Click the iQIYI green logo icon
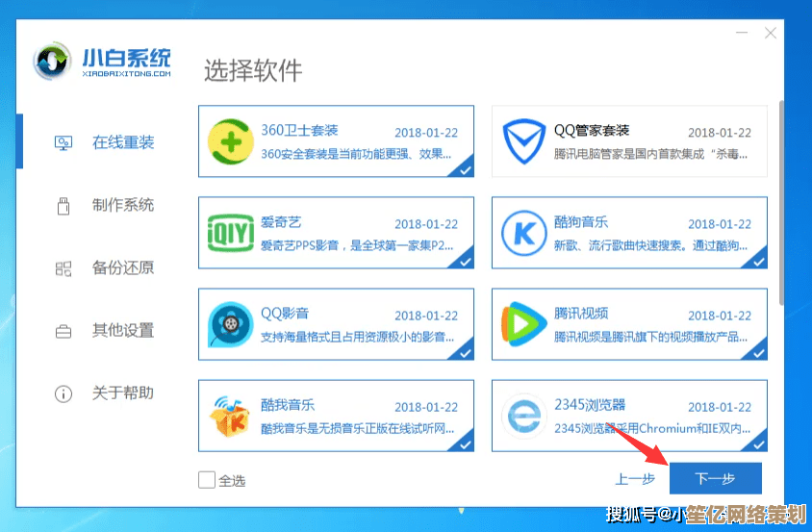 click(231, 233)
